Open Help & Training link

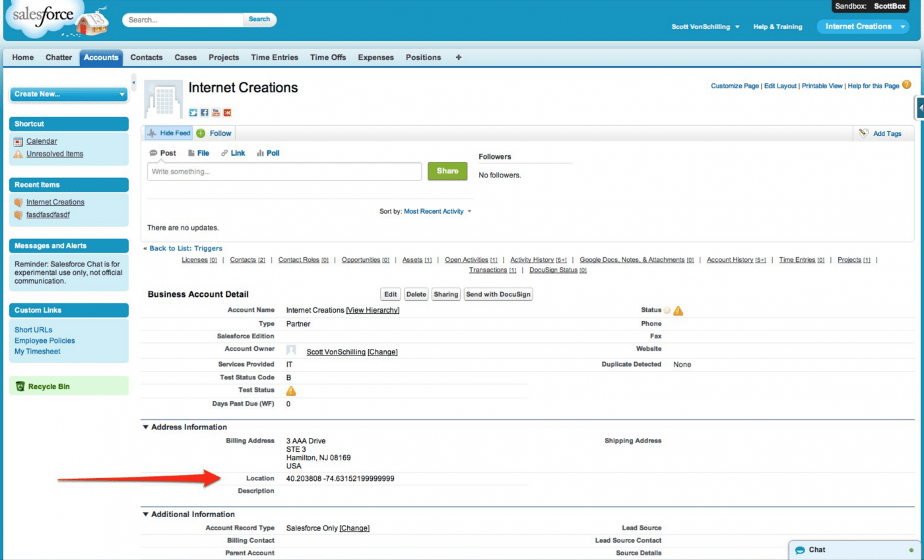pos(778,27)
